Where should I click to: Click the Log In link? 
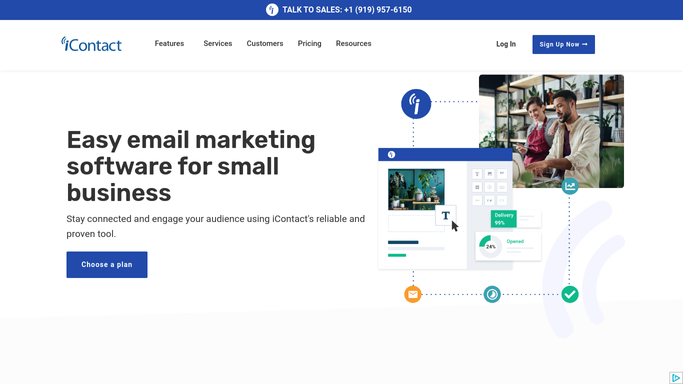point(506,44)
